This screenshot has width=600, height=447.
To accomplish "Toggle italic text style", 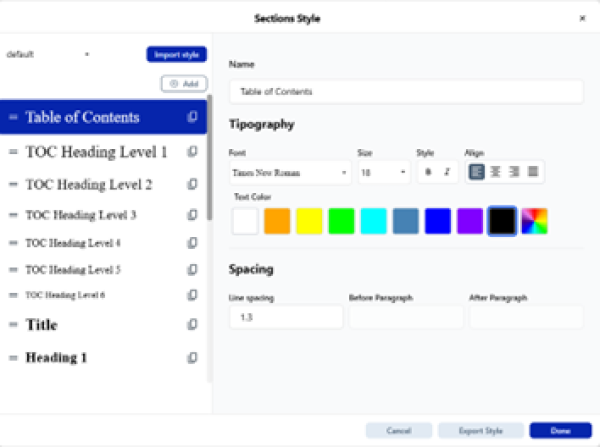I will (446, 172).
